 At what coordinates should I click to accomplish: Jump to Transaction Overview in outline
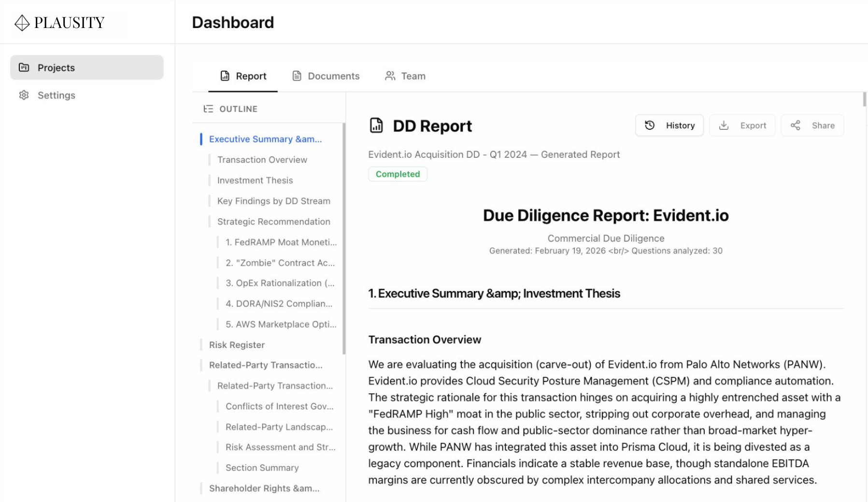click(x=262, y=160)
